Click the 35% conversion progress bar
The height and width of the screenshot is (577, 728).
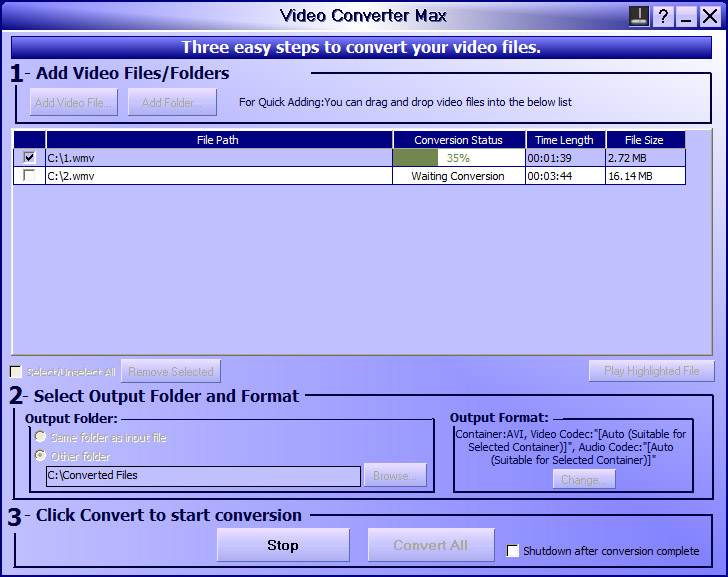click(x=459, y=158)
